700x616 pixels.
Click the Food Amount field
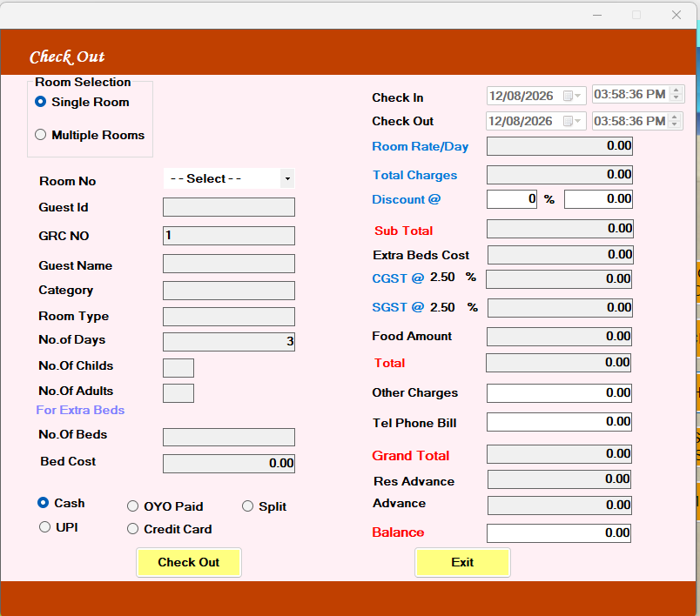[x=559, y=337]
